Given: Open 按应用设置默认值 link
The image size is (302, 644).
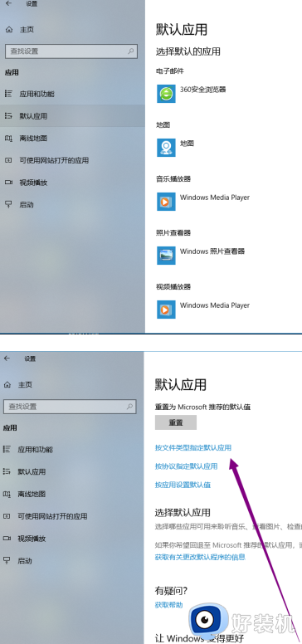Looking at the screenshot, I should click(183, 485).
